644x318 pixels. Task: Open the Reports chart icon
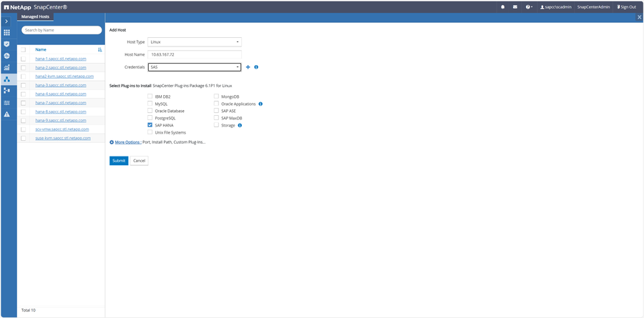[x=6, y=67]
